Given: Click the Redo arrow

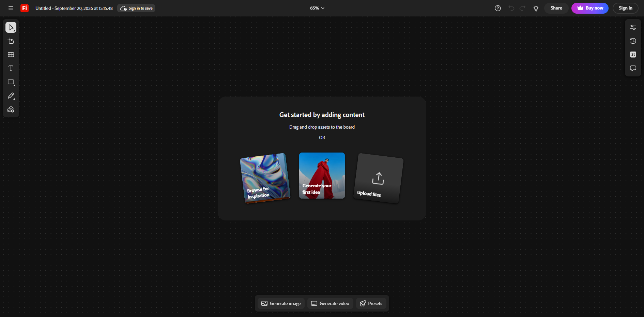Looking at the screenshot, I should (522, 8).
